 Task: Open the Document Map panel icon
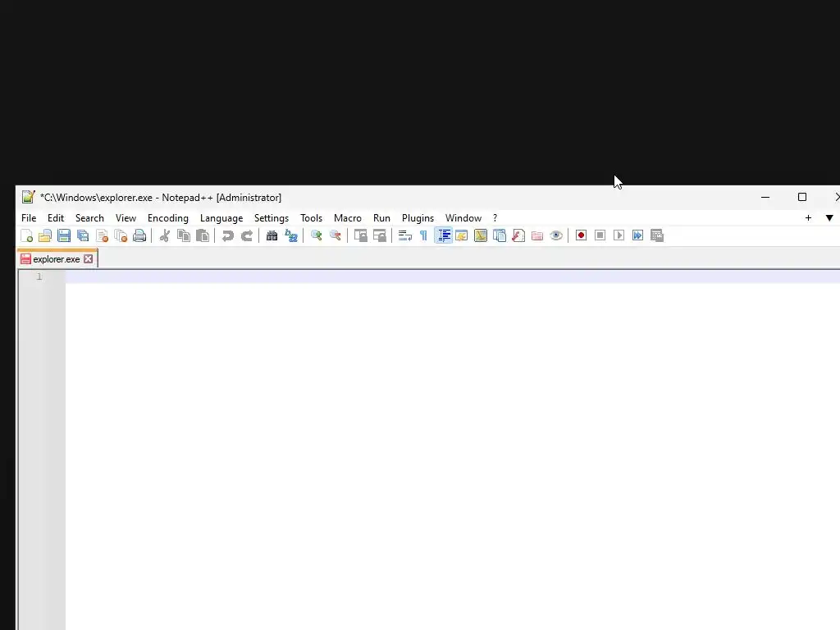(x=481, y=235)
